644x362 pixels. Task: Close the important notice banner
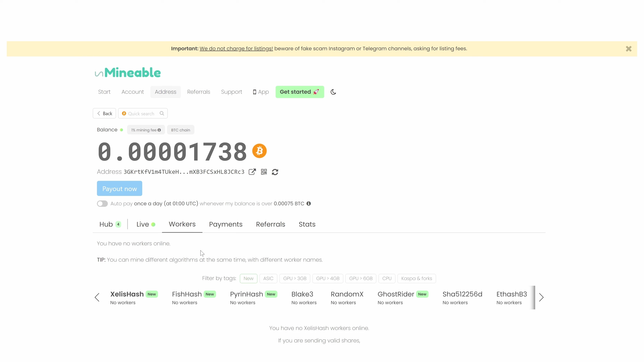pos(629,49)
